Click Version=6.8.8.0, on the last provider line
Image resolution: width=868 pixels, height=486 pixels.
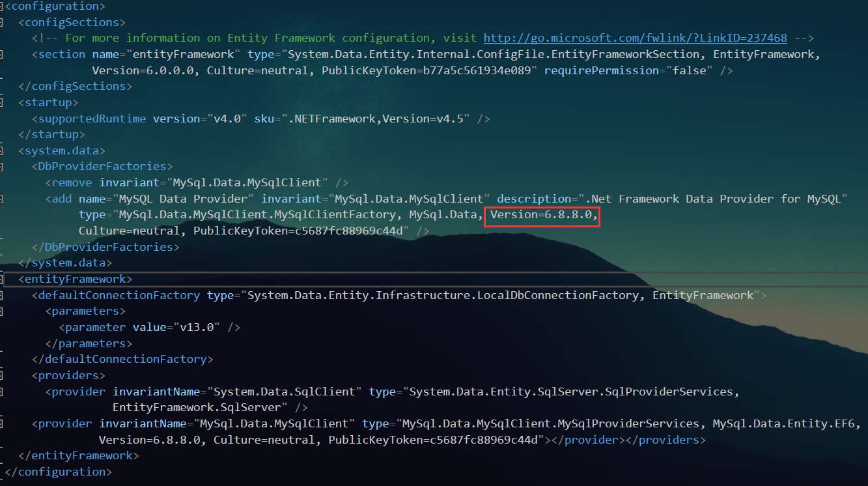coord(153,440)
